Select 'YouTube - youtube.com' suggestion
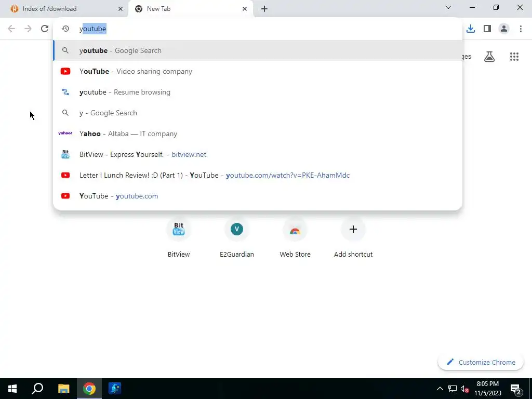This screenshot has width=532, height=399. pyautogui.click(x=258, y=196)
